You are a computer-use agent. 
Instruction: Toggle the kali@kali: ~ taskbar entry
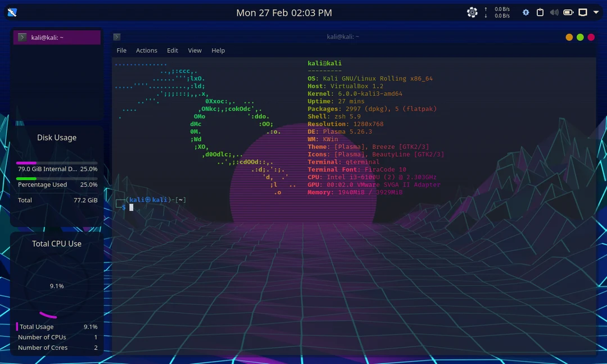[56, 37]
